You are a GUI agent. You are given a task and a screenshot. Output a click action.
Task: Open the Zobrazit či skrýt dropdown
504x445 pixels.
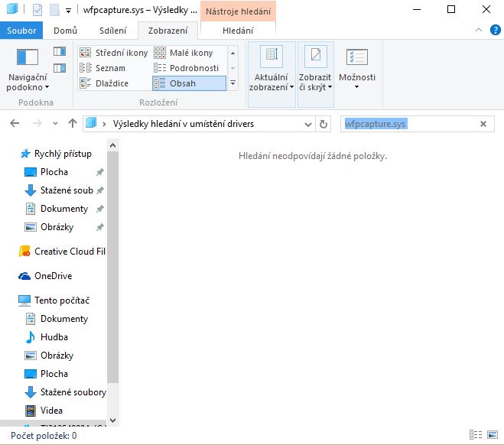click(315, 82)
